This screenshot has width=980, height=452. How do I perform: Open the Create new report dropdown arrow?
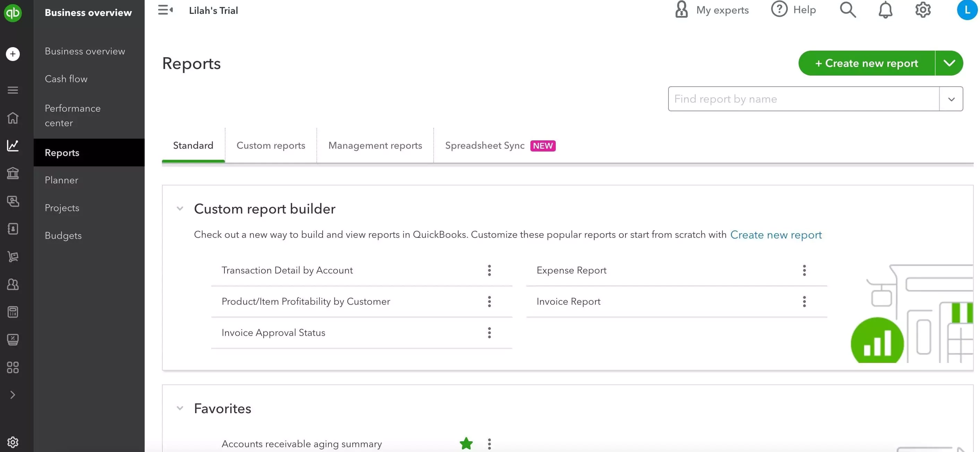pos(949,63)
